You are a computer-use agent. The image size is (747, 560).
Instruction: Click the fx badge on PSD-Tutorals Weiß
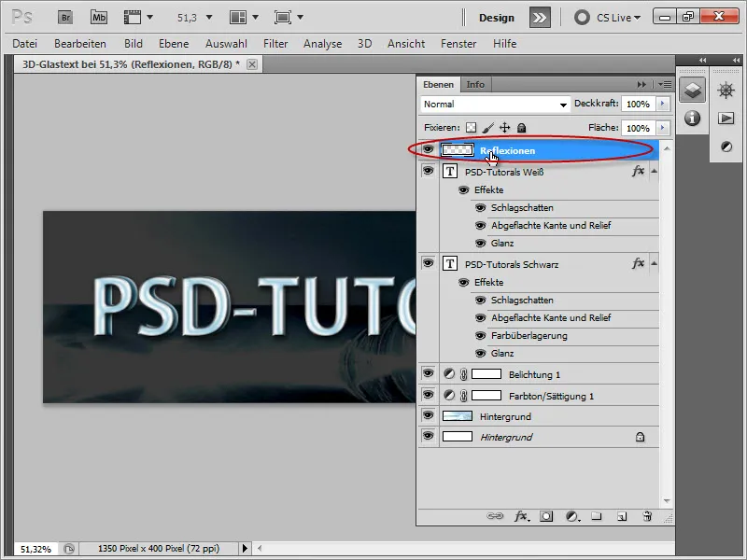point(638,171)
